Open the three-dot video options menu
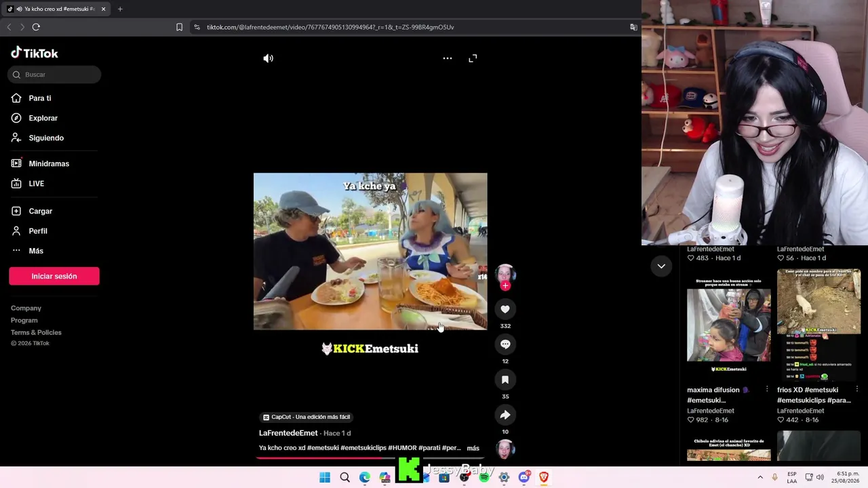The width and height of the screenshot is (868, 488). click(448, 58)
